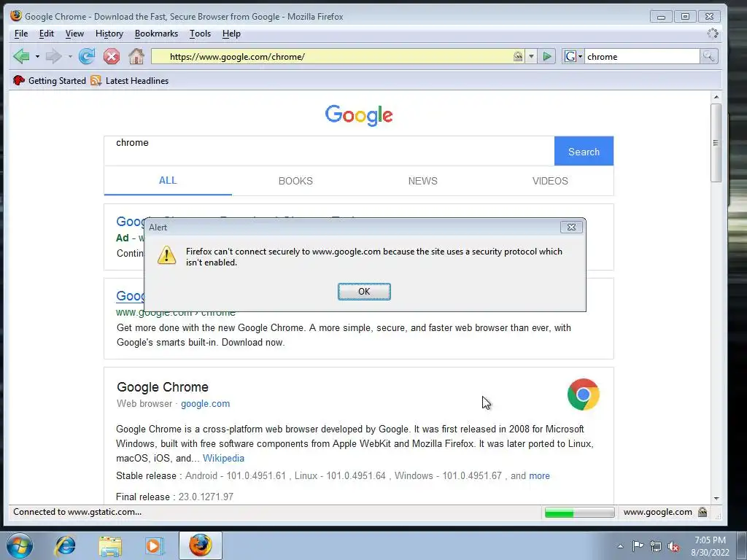
Task: Click the vertical scrollbar thumb
Action: click(x=716, y=143)
